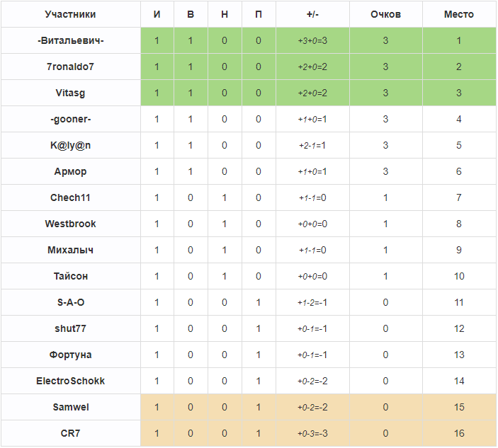Screen dimensions: 498x448
Task: Select the Фортуна participant name
Action: tap(70, 355)
